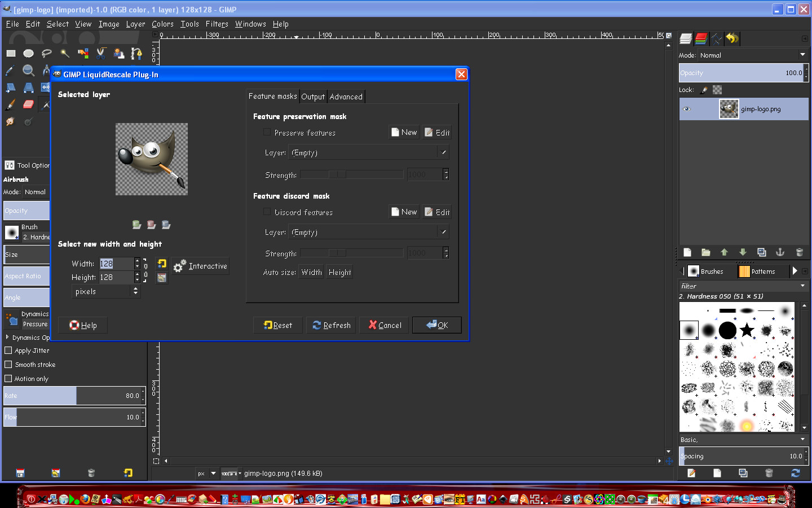Screen dimensions: 812x508
Task: Adjust the brush Spacing slider
Action: click(x=744, y=456)
